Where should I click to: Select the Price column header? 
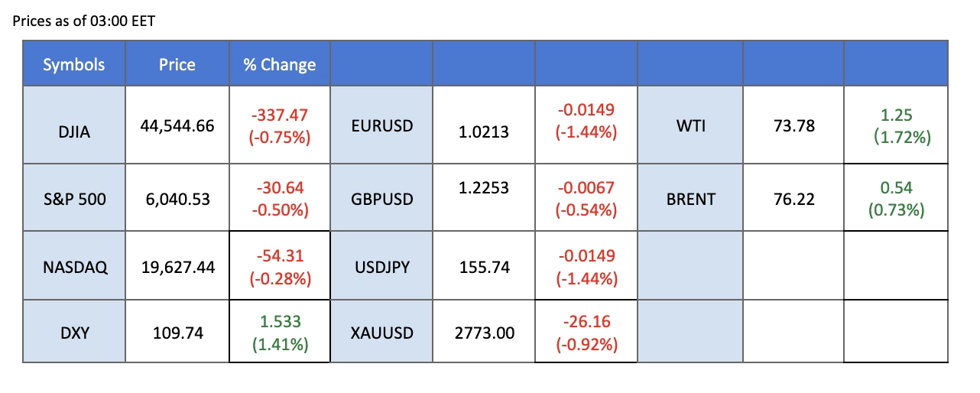[177, 65]
